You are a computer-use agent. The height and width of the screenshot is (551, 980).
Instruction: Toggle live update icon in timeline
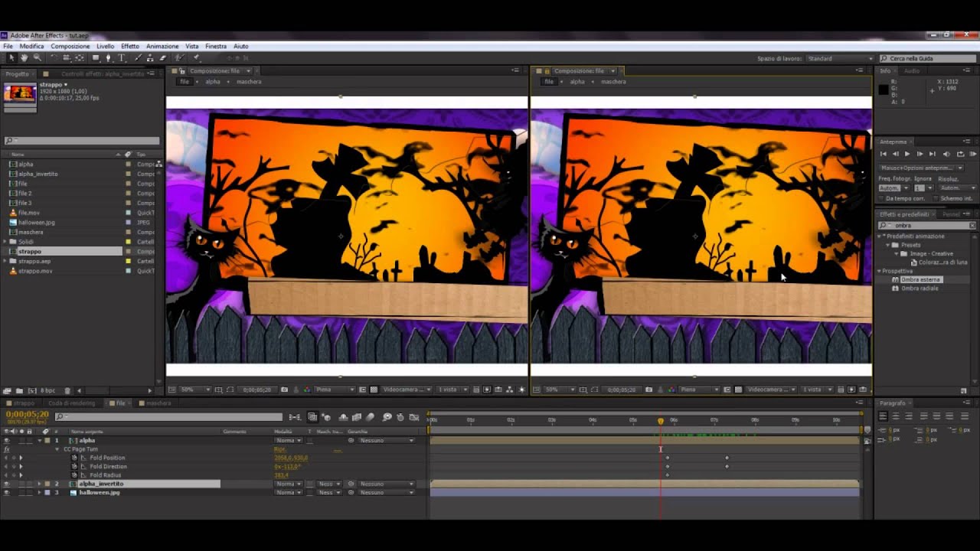click(x=312, y=417)
